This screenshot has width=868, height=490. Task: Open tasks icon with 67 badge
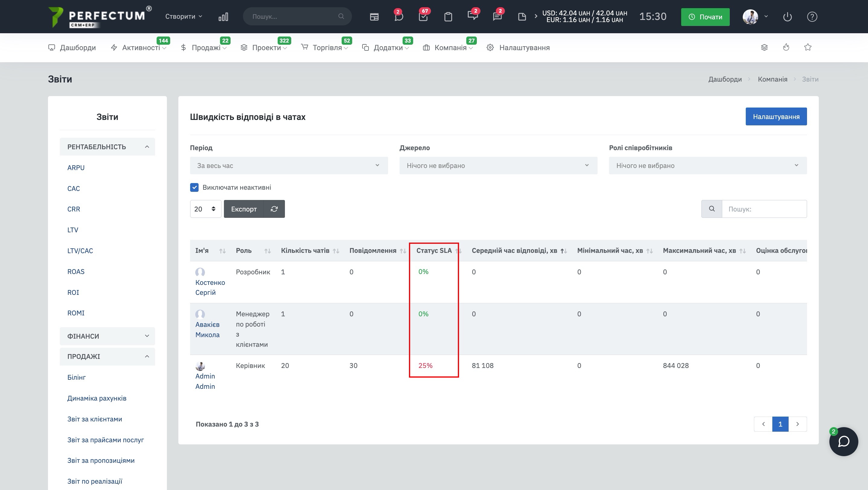point(423,17)
